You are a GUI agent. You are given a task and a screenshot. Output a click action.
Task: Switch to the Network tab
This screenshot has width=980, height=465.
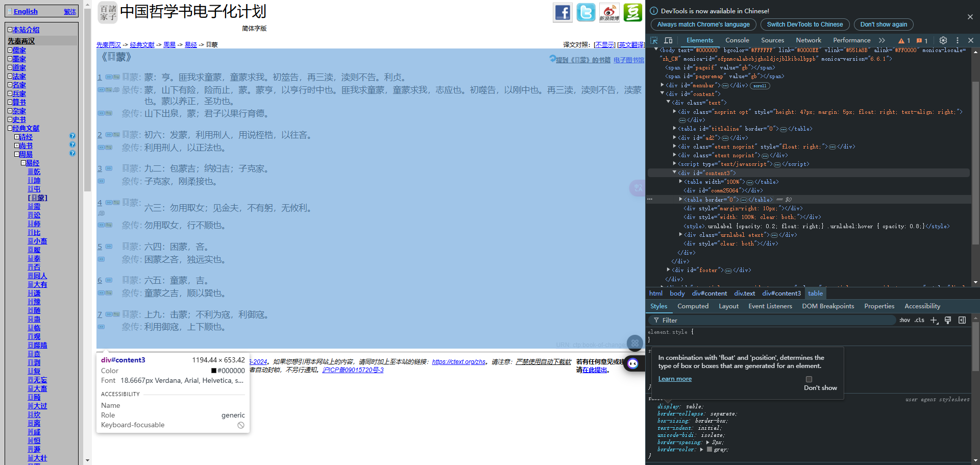pyautogui.click(x=808, y=40)
